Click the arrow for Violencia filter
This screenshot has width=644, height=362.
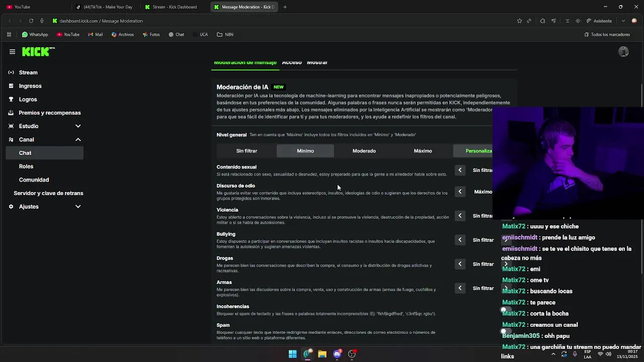tap(460, 216)
